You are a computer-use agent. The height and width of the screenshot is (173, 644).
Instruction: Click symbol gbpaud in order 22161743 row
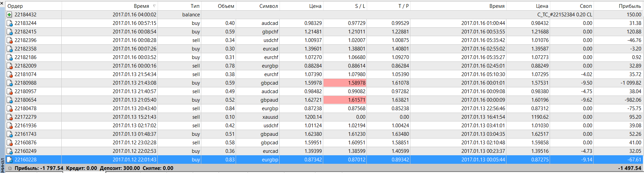pos(269,134)
